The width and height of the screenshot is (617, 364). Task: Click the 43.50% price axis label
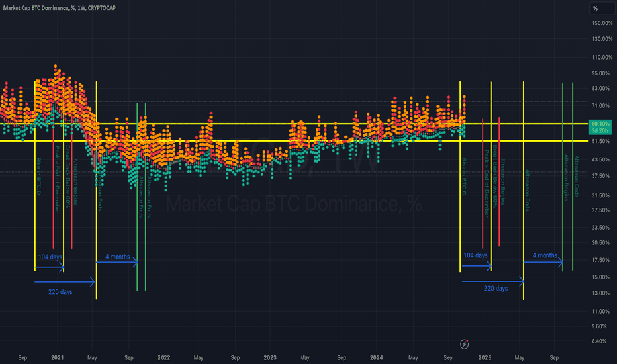click(602, 159)
